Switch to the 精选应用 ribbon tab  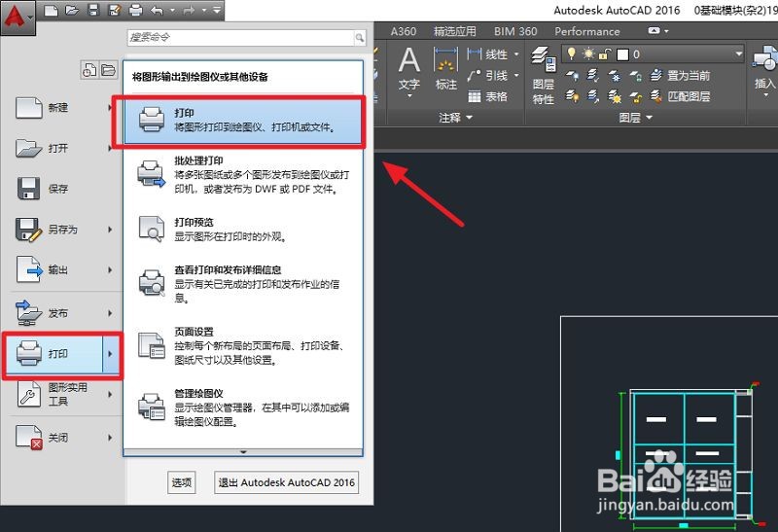pos(454,32)
